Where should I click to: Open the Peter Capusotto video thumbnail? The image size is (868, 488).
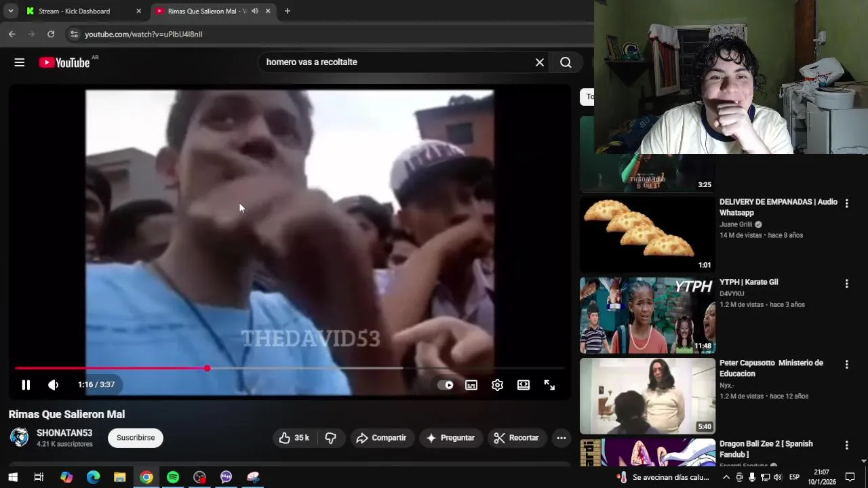point(648,396)
